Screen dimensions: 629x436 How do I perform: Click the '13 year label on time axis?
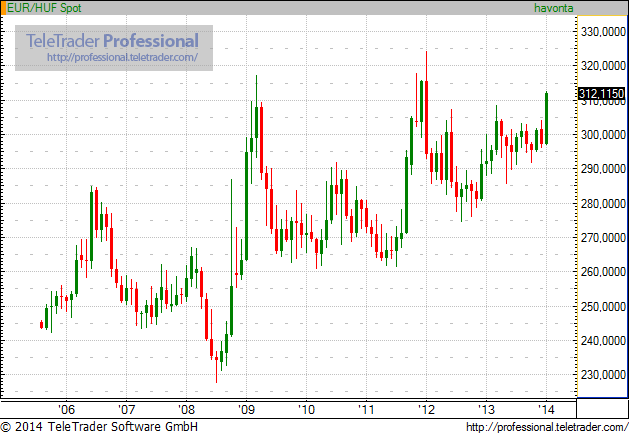point(486,410)
